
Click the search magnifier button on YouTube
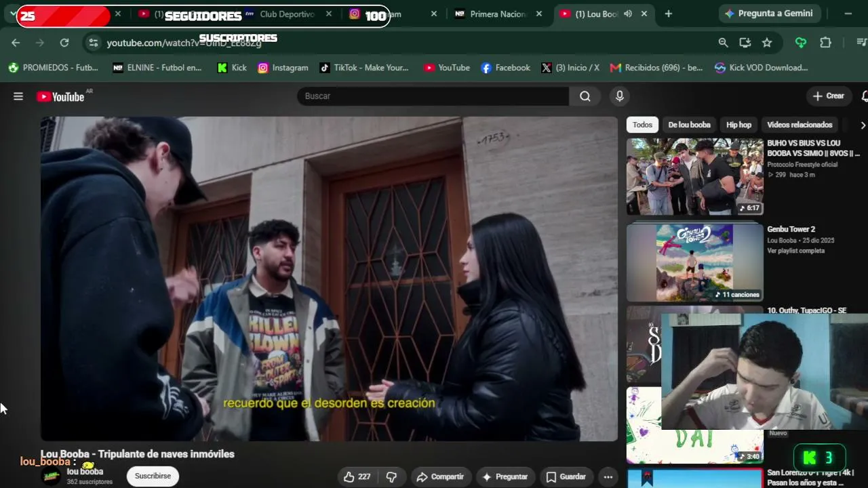(585, 96)
